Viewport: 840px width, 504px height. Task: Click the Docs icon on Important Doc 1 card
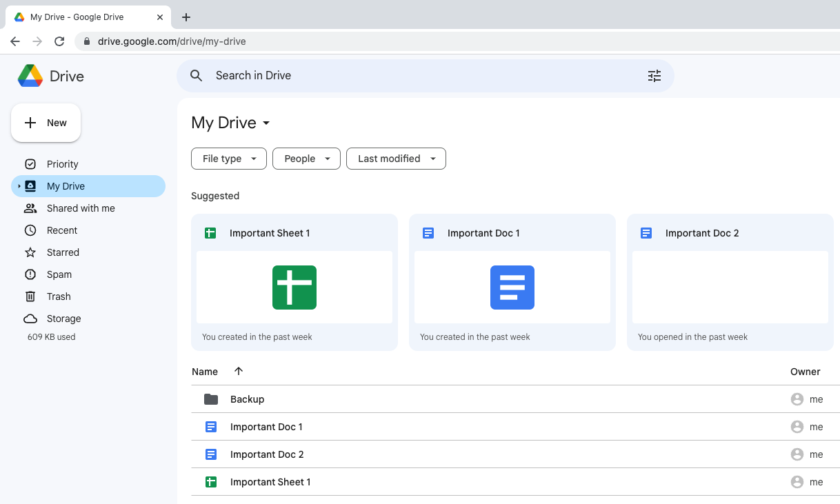click(428, 233)
